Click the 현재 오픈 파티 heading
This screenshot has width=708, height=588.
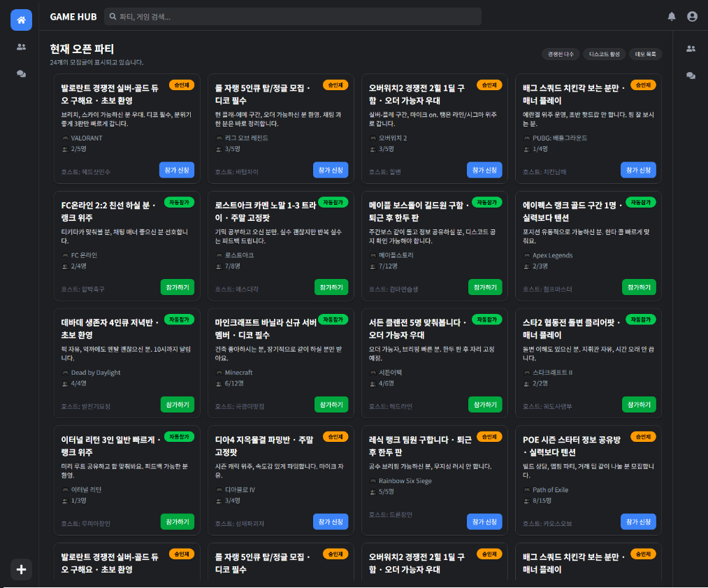tap(82, 49)
